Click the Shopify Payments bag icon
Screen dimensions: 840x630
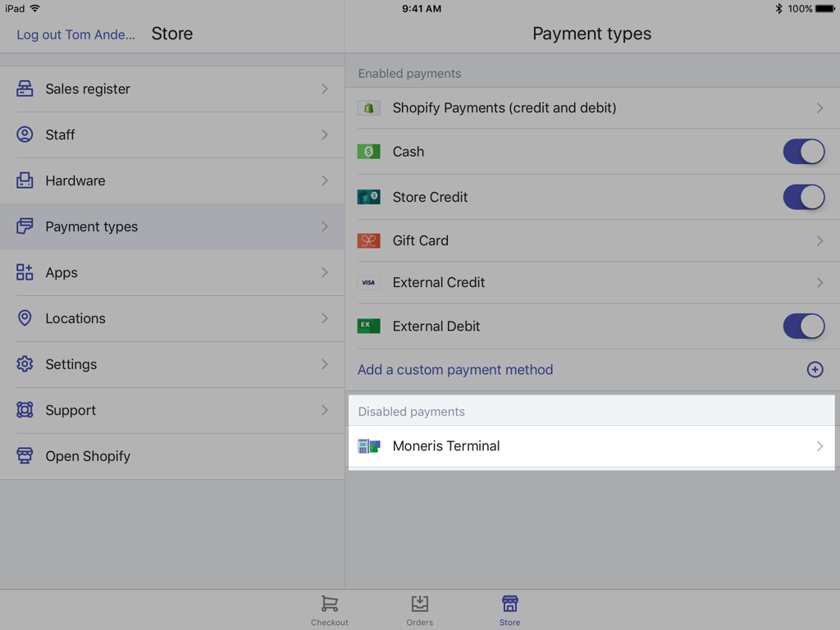click(x=368, y=107)
